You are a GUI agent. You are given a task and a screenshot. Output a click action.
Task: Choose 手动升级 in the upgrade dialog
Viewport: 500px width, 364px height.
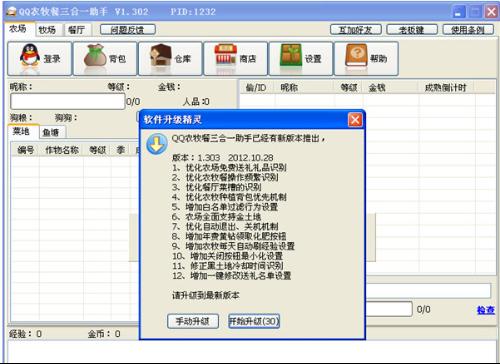193,321
